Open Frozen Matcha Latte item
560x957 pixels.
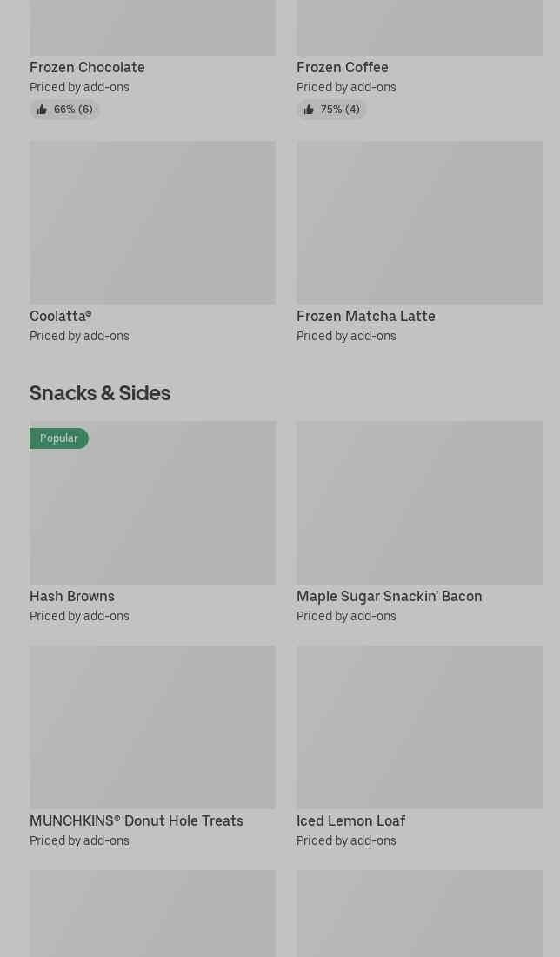tap(365, 317)
